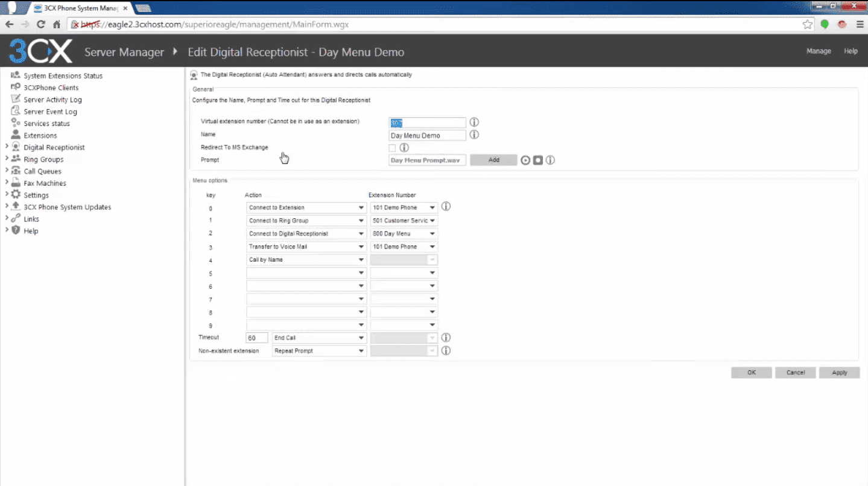The image size is (868, 486).
Task: Click the Timeout seconds field
Action: pos(257,338)
